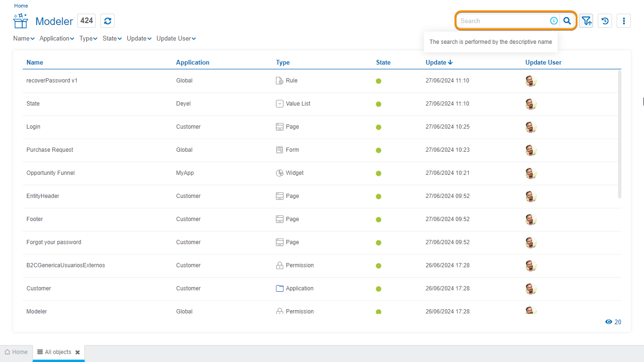Viewport: 644px width, 362px height.
Task: Open the Purchase Request row
Action: tap(50, 150)
